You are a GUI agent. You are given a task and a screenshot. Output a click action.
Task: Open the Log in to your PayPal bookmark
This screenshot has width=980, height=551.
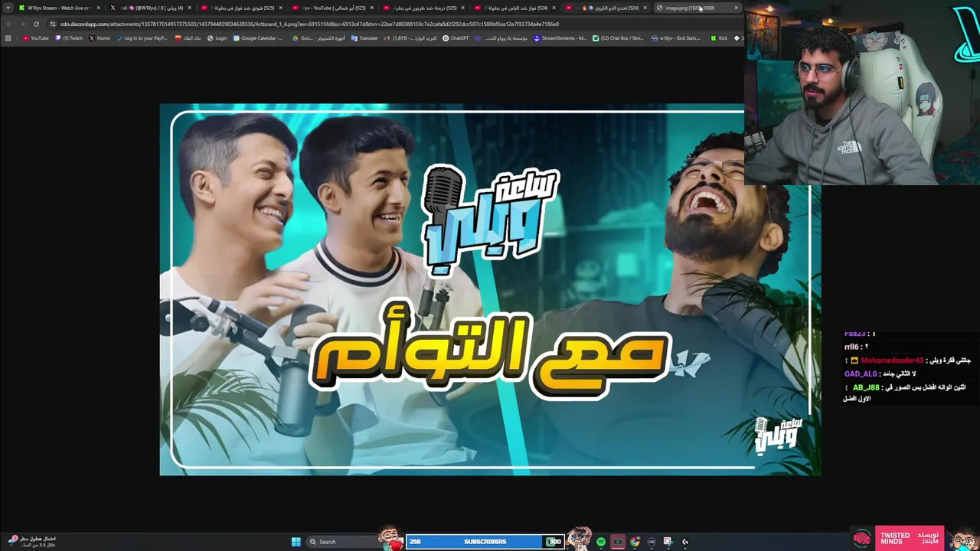pos(142,37)
